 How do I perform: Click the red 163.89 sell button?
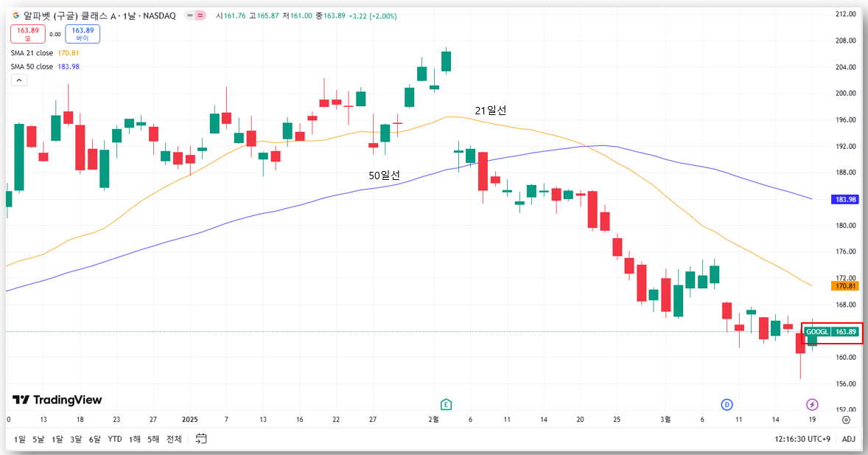point(28,34)
